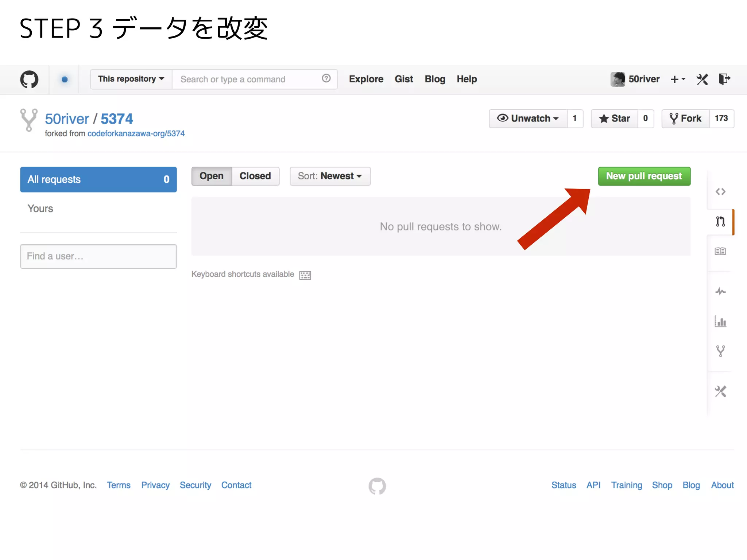
Task: Click the footer GitHub logo
Action: tap(377, 486)
